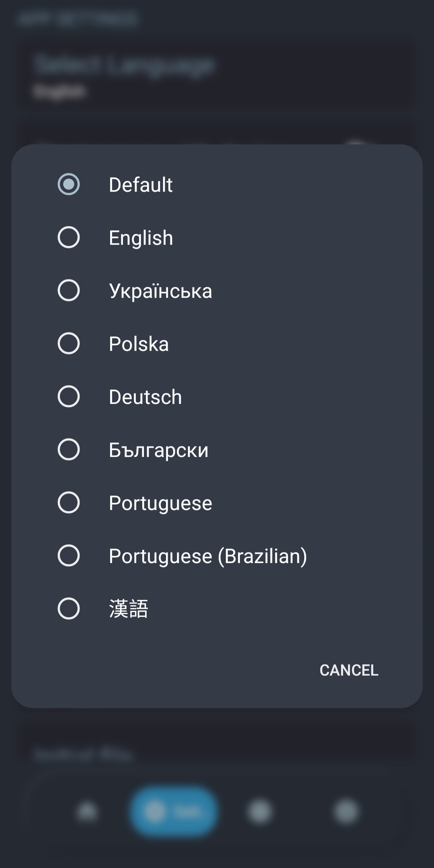Select the Deutsch radio button
Viewport: 434px width, 868px height.
(69, 397)
